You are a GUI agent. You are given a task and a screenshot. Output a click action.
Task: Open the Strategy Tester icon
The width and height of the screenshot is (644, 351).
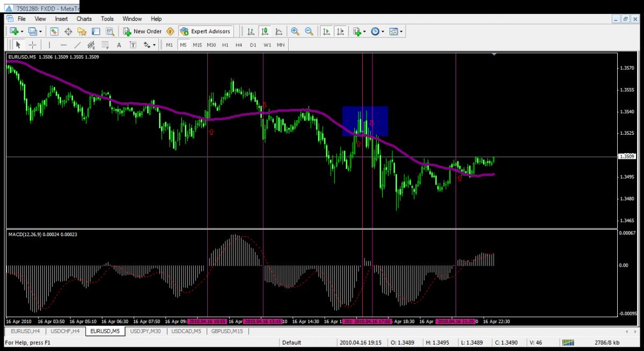[x=110, y=32]
